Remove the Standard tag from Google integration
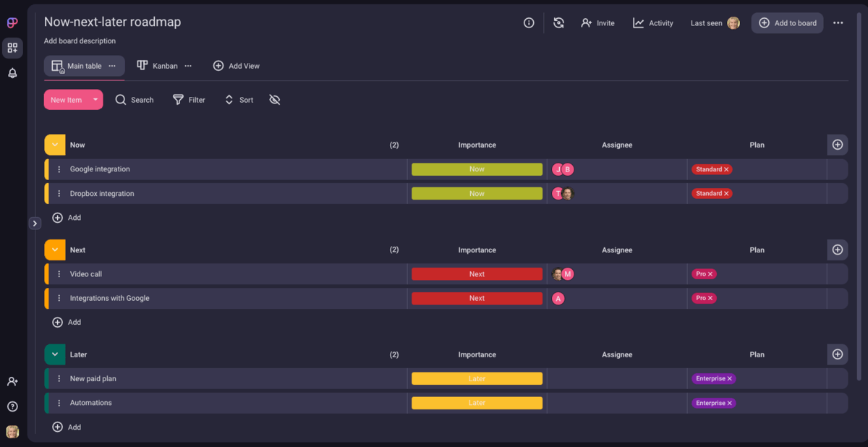The image size is (868, 447). 726,169
